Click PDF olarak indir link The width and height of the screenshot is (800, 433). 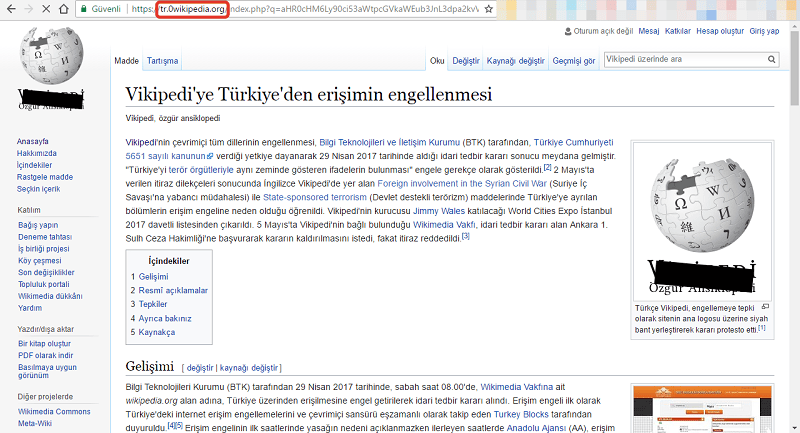45,355
